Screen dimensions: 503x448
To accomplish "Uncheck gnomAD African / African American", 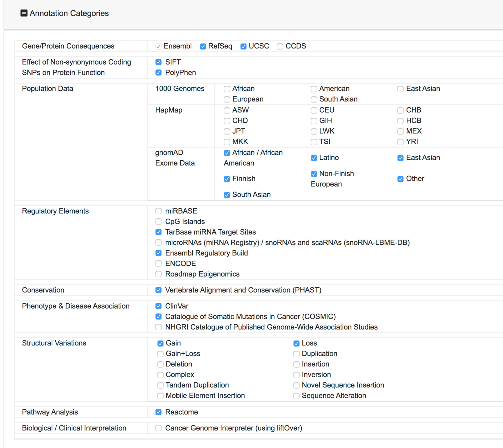I will [x=227, y=153].
